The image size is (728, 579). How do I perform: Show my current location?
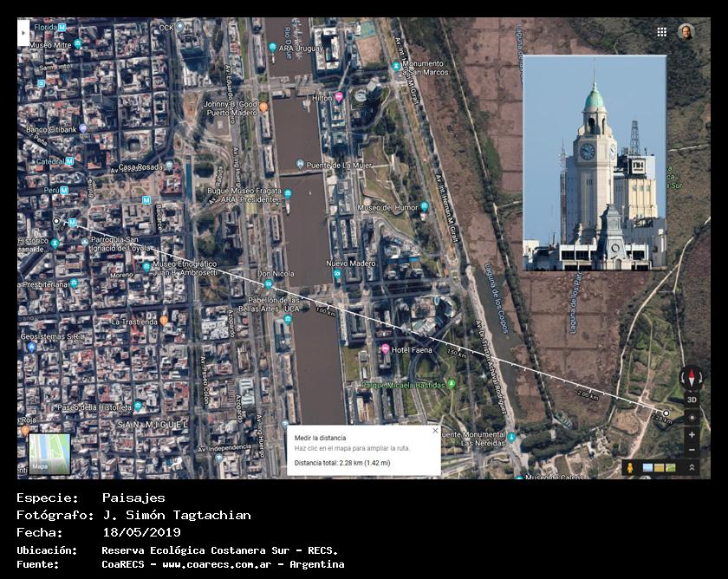coord(692,417)
